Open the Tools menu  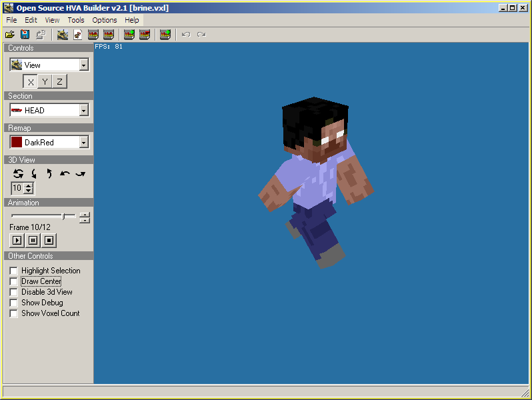tap(76, 20)
